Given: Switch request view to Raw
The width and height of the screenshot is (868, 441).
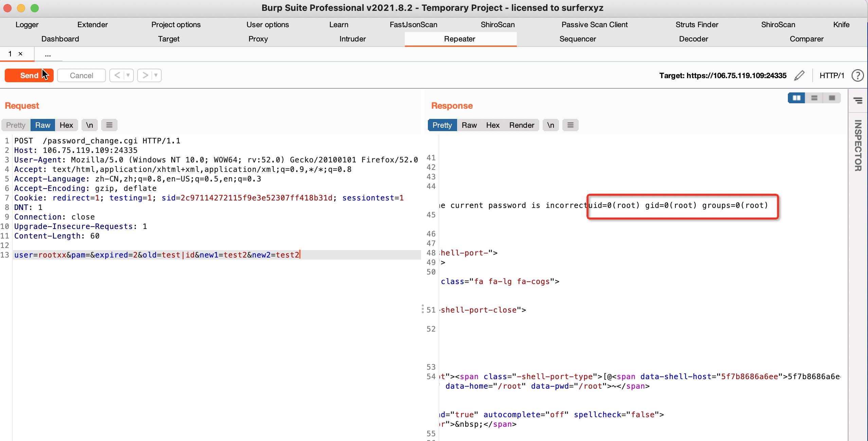Looking at the screenshot, I should pos(43,125).
